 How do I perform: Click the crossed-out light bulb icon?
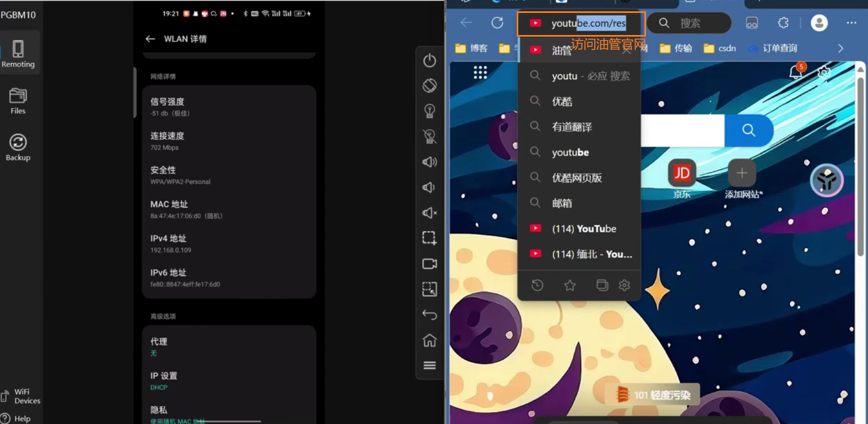click(429, 136)
